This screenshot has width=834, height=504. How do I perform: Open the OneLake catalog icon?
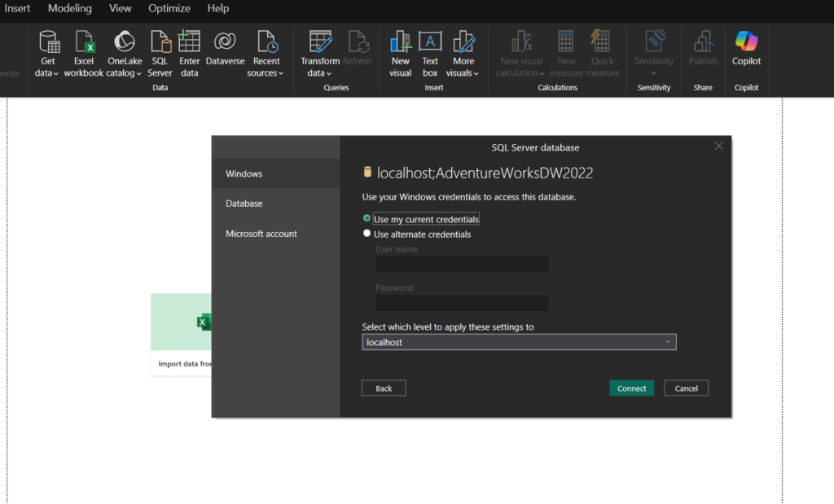(125, 42)
